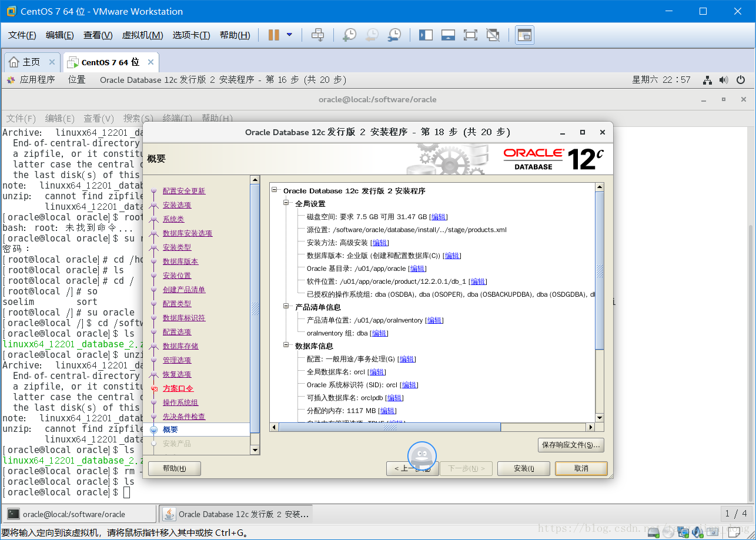Viewport: 756px width, 540px height.
Task: Click the 取消 button
Action: click(581, 468)
